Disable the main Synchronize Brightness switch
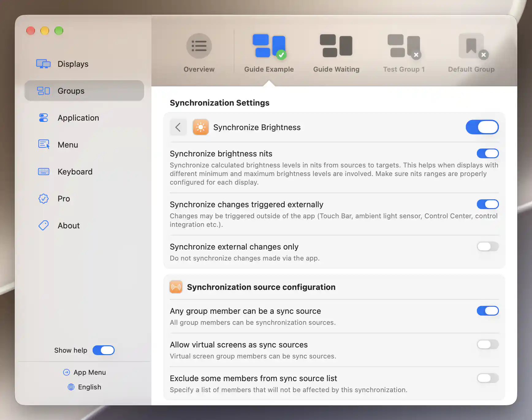Screen dimensions: 532x420 (482, 127)
